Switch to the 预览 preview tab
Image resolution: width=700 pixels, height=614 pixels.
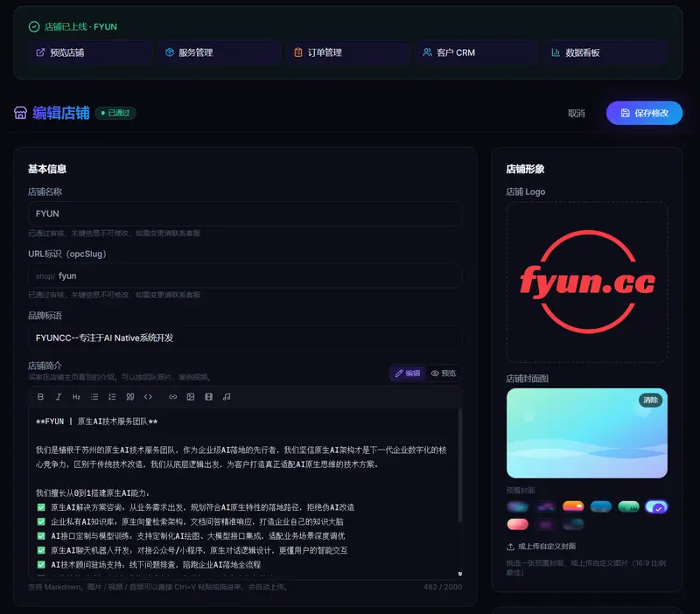point(444,373)
